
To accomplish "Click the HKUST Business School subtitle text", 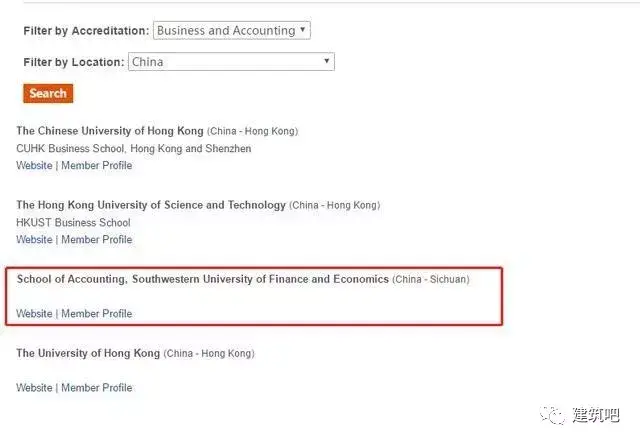I will pyautogui.click(x=73, y=223).
